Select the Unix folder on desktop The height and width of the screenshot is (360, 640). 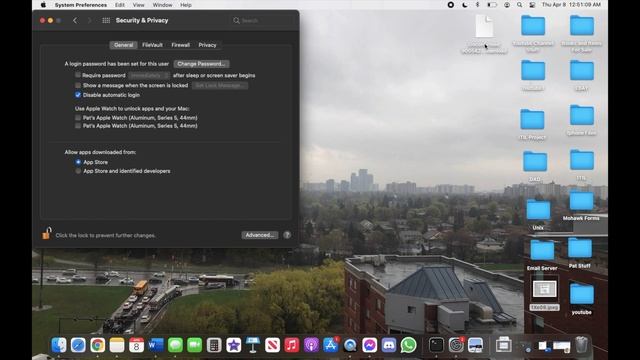[538, 214]
